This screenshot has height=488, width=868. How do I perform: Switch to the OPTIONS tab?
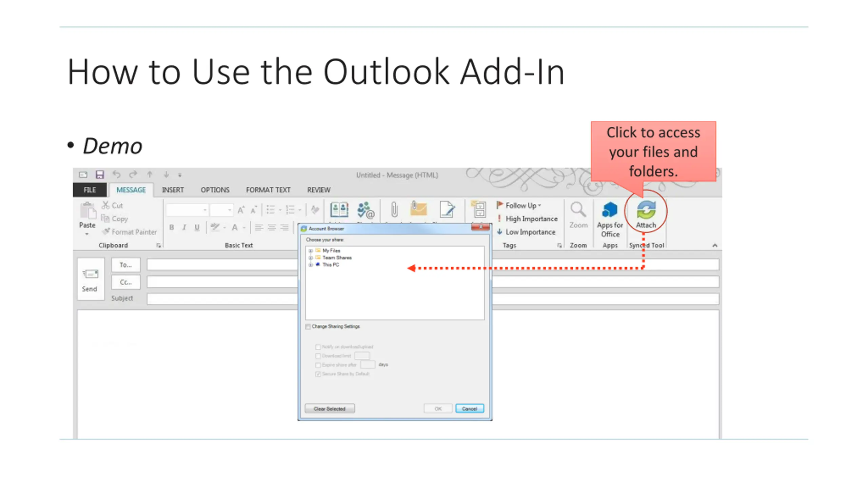point(215,190)
